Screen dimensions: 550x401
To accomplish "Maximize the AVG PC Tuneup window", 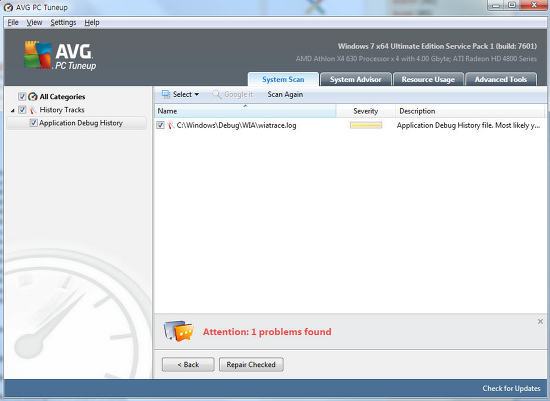I will (512, 5).
